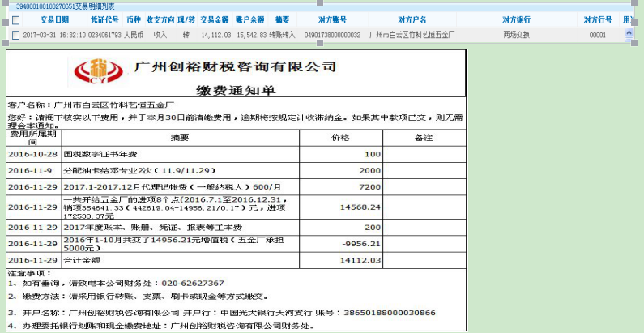Viewport: 644px width, 333px height.
Task: Click the 缴费方法 note line
Action: click(138, 296)
